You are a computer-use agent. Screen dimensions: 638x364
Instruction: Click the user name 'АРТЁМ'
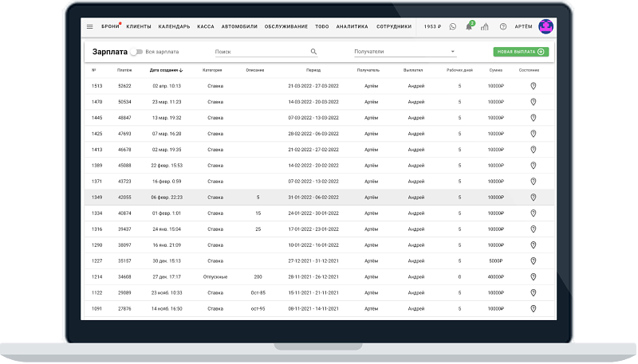coord(523,27)
